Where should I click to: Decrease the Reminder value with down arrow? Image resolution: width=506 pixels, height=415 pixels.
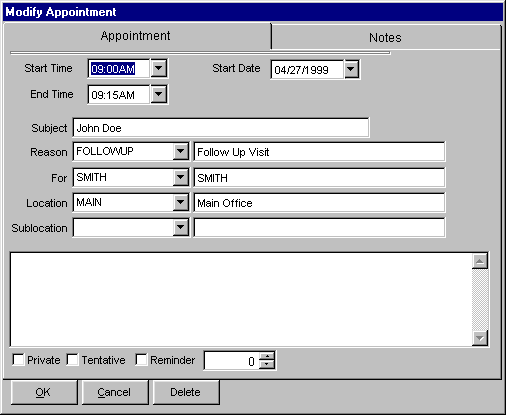click(x=267, y=365)
